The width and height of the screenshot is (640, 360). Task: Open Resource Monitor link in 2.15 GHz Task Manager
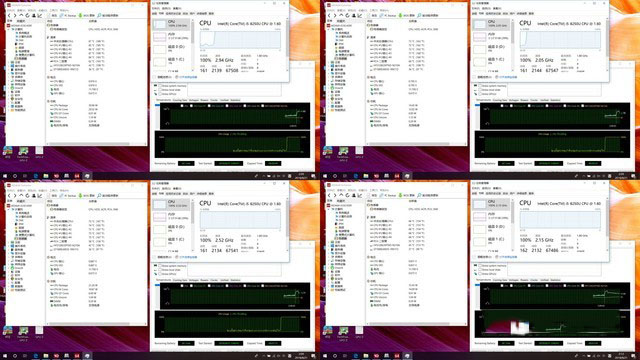(506, 257)
